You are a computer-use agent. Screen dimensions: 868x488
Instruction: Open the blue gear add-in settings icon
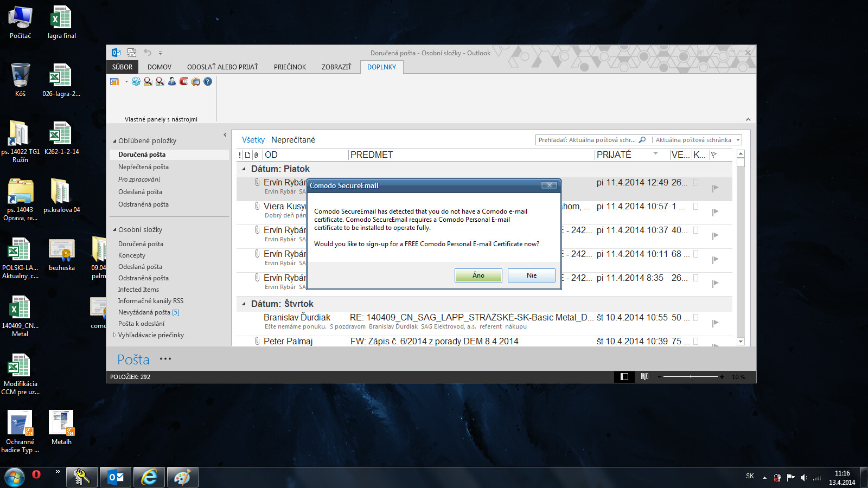tap(136, 81)
